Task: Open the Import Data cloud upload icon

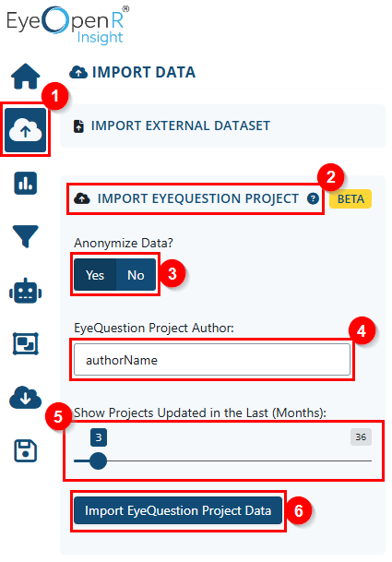Action: 26,130
